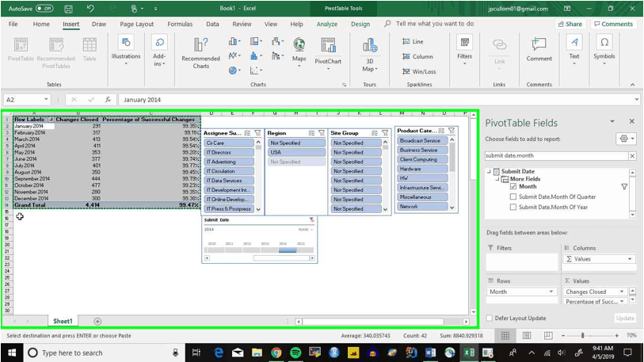Select the Sheet1 tab
The image size is (644, 362).
pos(63,322)
